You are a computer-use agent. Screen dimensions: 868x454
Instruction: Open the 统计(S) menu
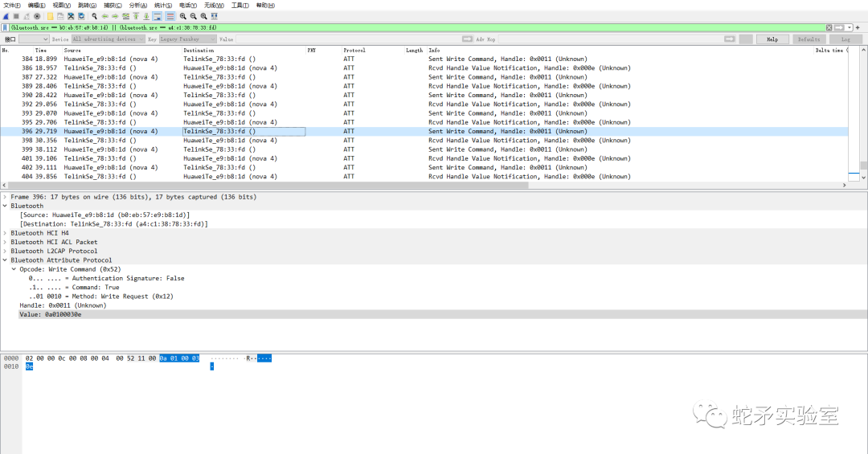pos(162,6)
